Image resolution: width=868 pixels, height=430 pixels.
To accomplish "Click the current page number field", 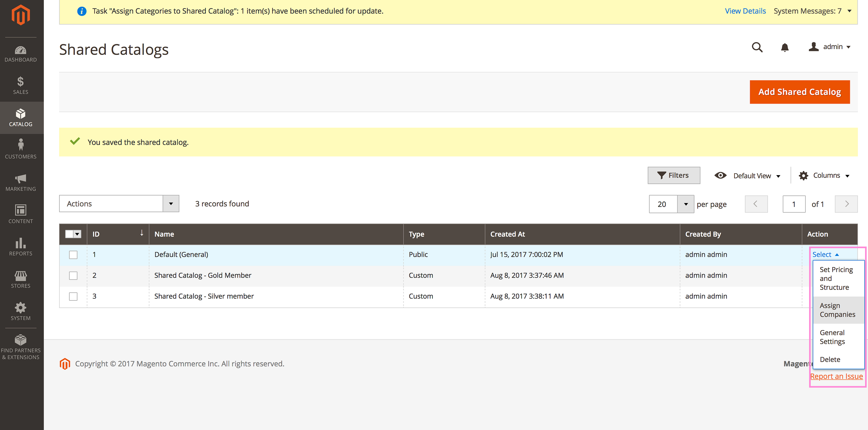I will pyautogui.click(x=793, y=204).
